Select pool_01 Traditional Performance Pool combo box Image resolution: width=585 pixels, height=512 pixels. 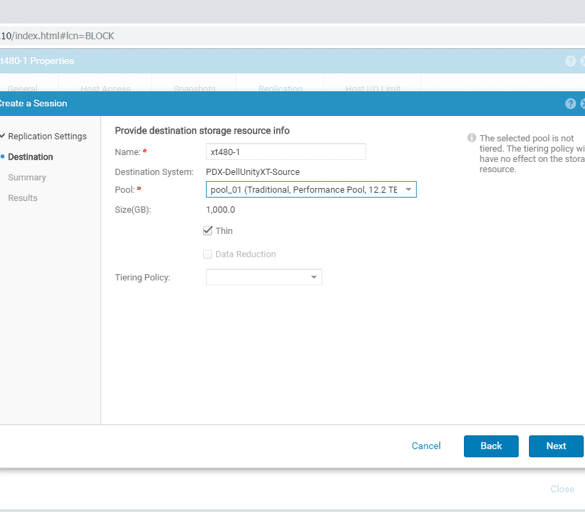pos(311,190)
